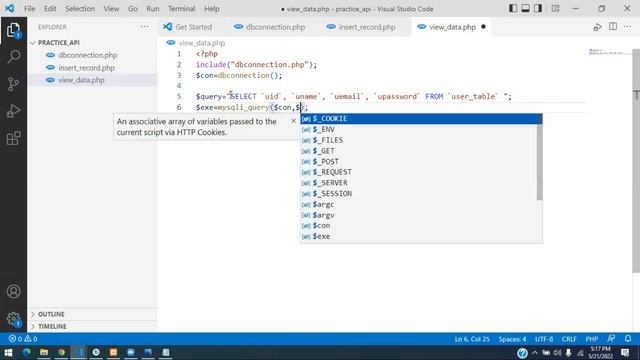Open Explorer Views and More Actions ellipsis
640x360 pixels.
pyautogui.click(x=144, y=27)
